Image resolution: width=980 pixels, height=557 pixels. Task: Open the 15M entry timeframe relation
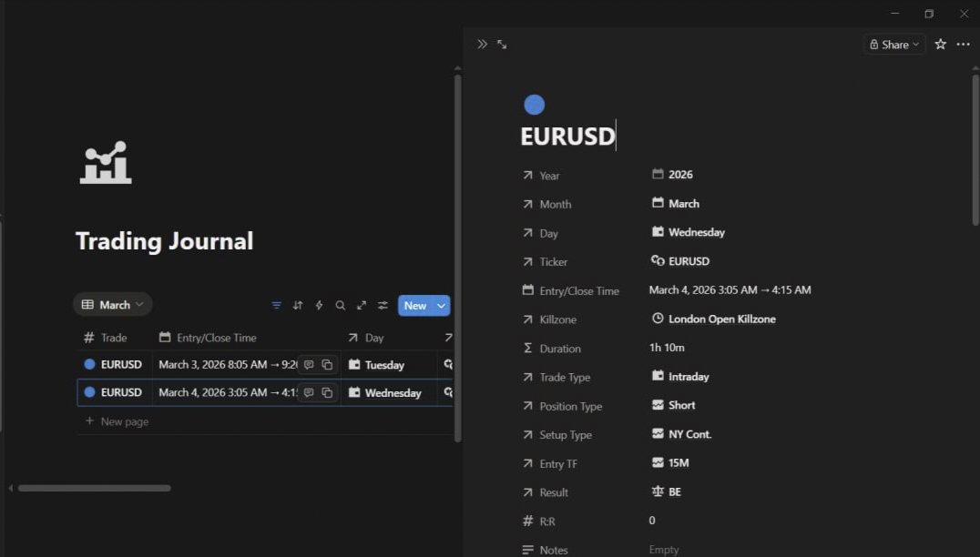click(670, 462)
